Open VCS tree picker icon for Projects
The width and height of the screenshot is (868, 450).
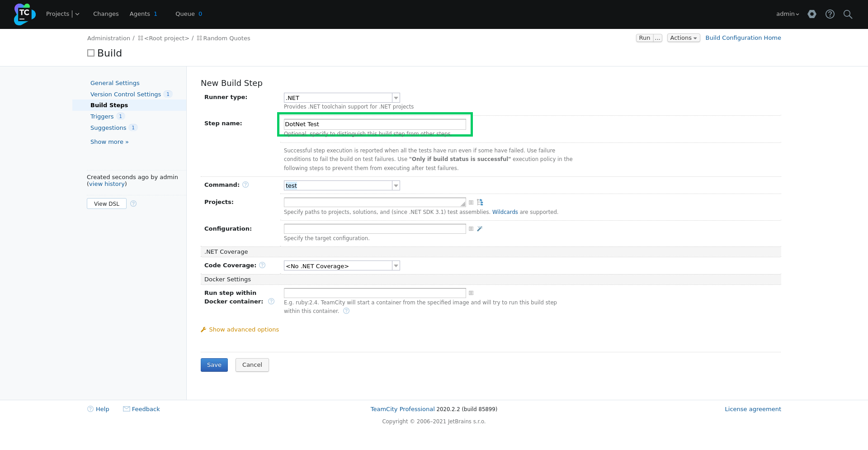click(x=480, y=202)
